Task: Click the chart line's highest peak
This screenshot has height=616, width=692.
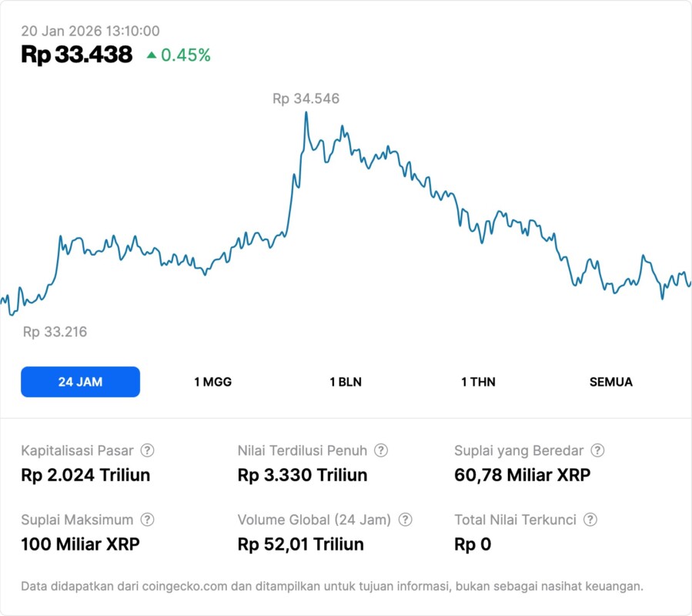Action: (x=306, y=113)
